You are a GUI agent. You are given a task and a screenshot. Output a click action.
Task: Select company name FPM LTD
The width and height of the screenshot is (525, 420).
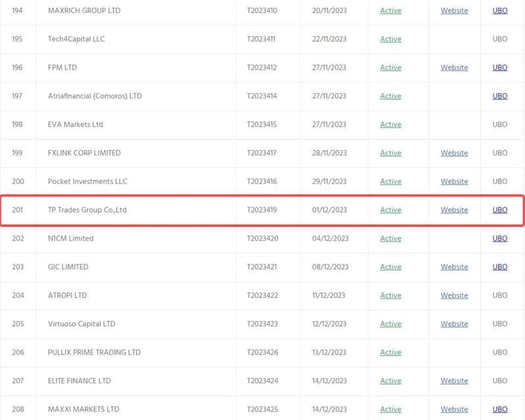(62, 68)
